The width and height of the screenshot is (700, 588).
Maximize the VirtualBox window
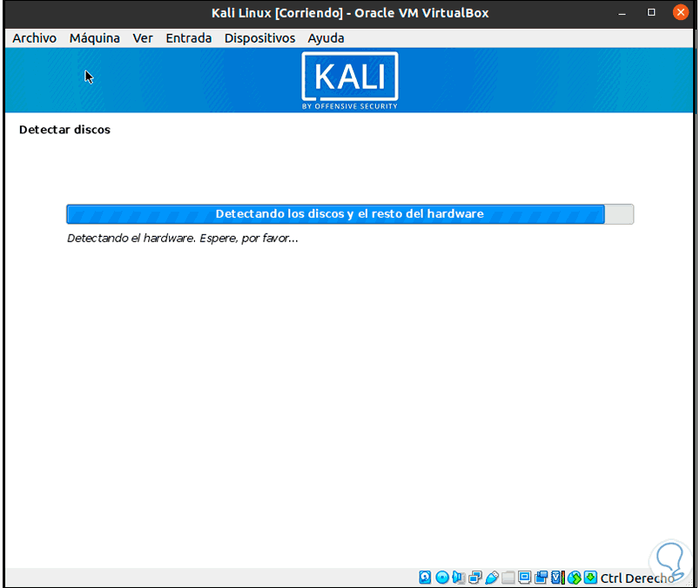click(x=651, y=12)
